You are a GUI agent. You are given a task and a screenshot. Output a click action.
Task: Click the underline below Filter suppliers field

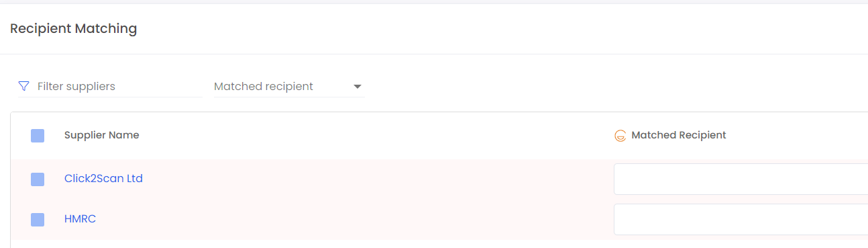[x=110, y=97]
